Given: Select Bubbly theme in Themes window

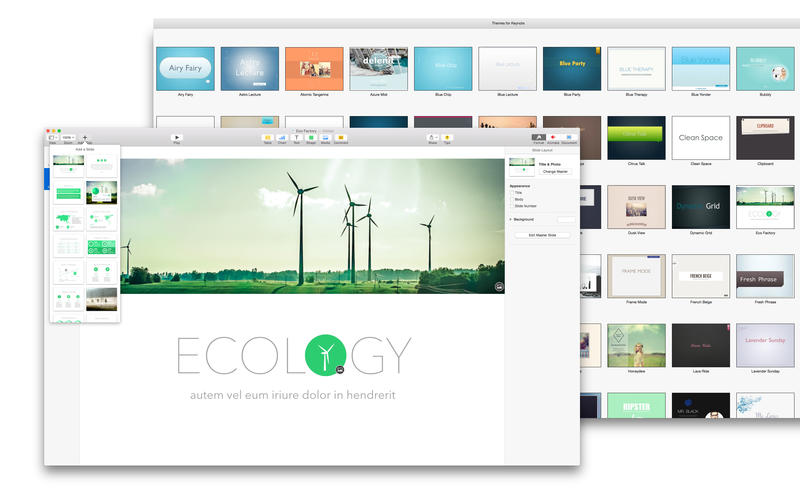Looking at the screenshot, I should tap(765, 69).
